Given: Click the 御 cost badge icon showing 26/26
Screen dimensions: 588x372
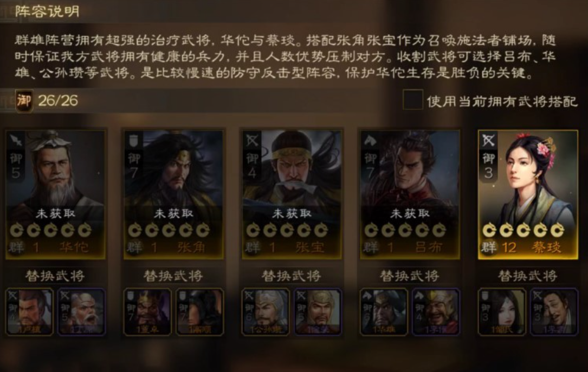Looking at the screenshot, I should [24, 100].
